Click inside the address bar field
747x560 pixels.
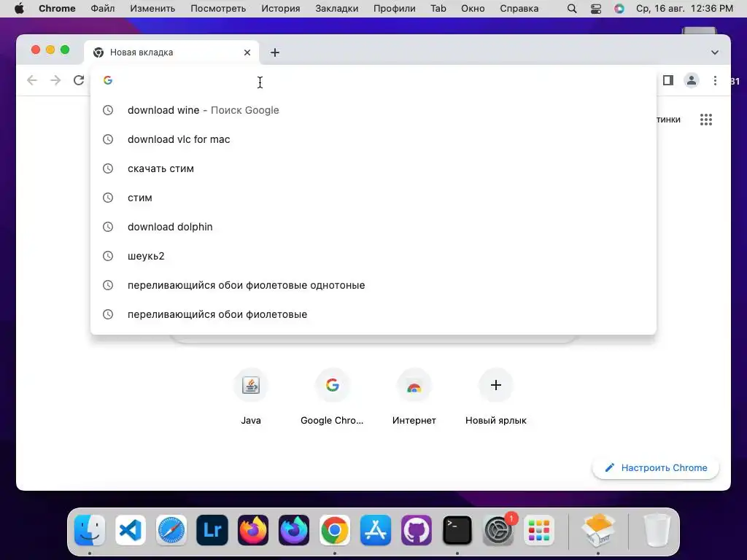click(373, 80)
